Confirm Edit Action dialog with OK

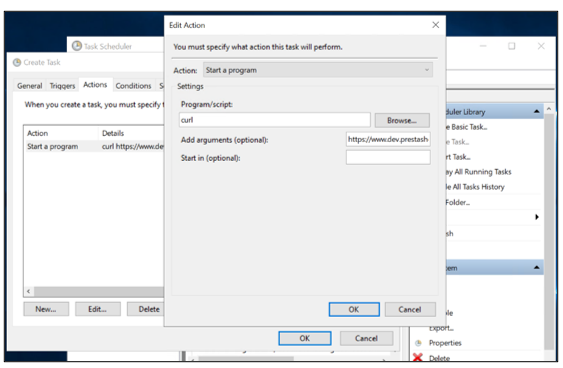coord(354,309)
